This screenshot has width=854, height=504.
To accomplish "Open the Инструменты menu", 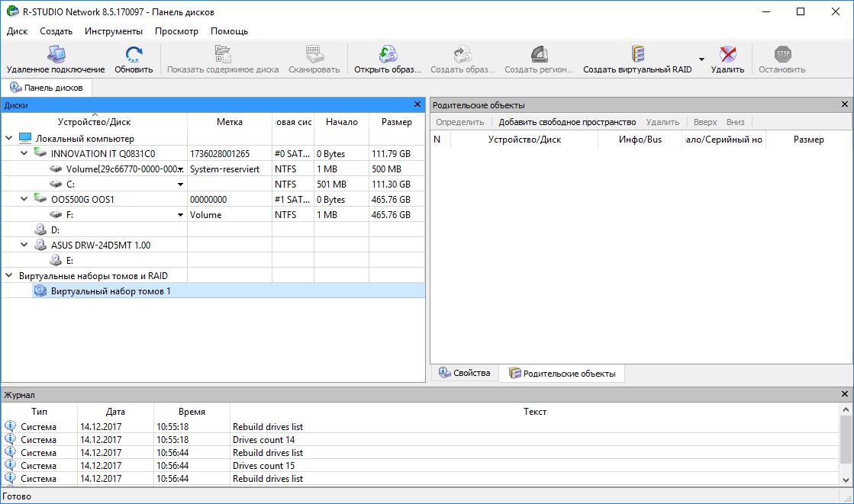I will 114,31.
